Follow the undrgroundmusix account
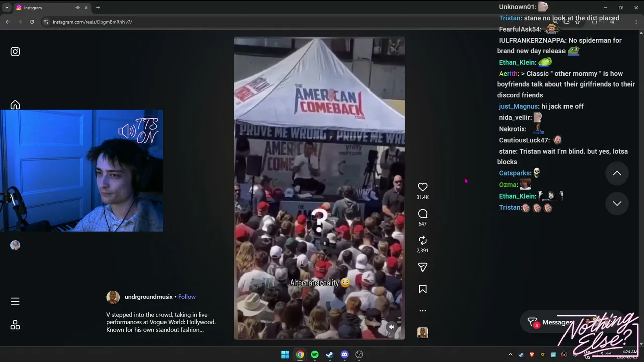 [187, 297]
